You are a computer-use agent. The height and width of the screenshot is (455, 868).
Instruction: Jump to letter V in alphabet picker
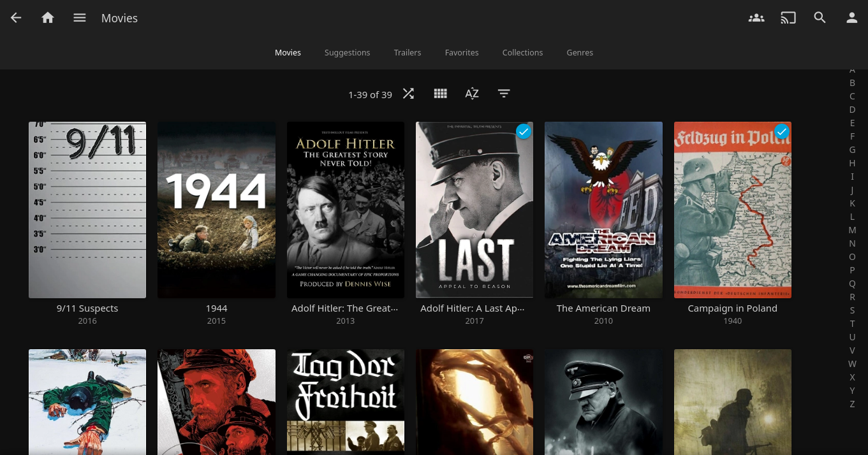(852, 350)
